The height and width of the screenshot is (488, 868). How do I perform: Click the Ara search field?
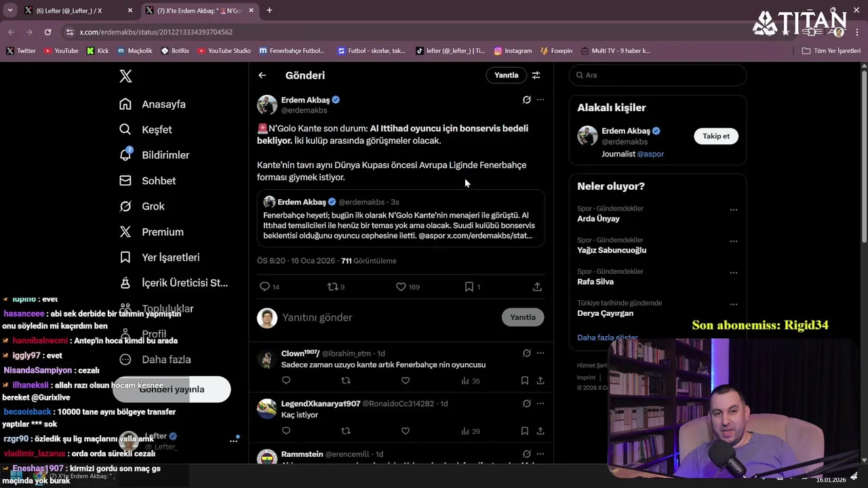(658, 75)
